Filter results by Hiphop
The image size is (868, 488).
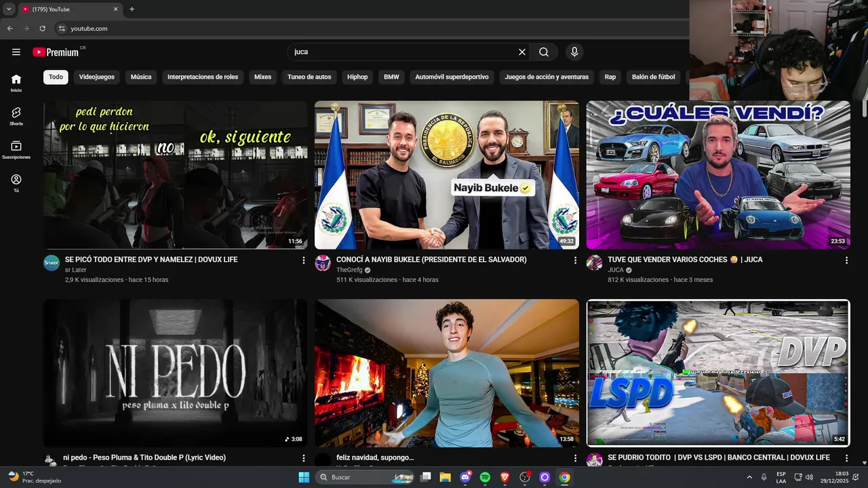[x=357, y=77]
